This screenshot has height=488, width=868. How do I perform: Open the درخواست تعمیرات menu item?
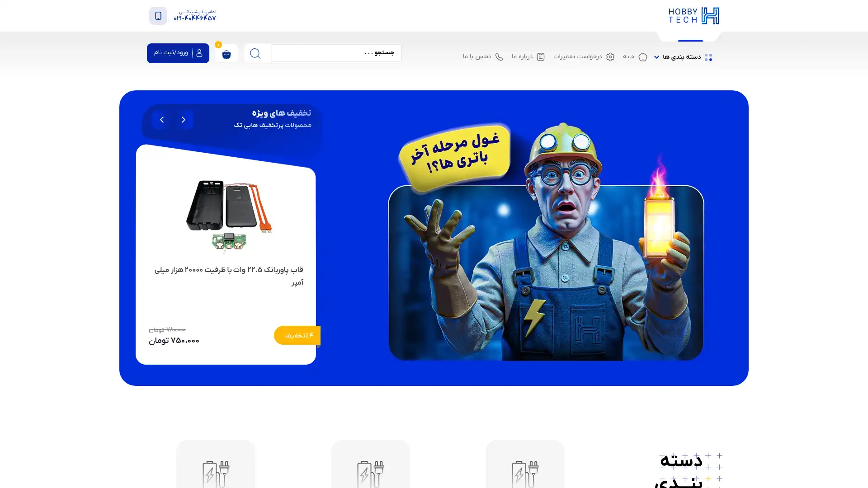584,57
